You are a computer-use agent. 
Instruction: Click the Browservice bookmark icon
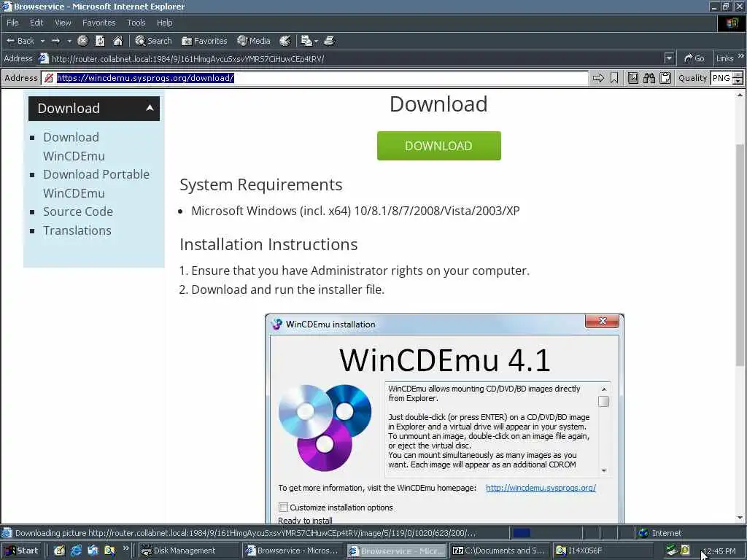tap(614, 78)
